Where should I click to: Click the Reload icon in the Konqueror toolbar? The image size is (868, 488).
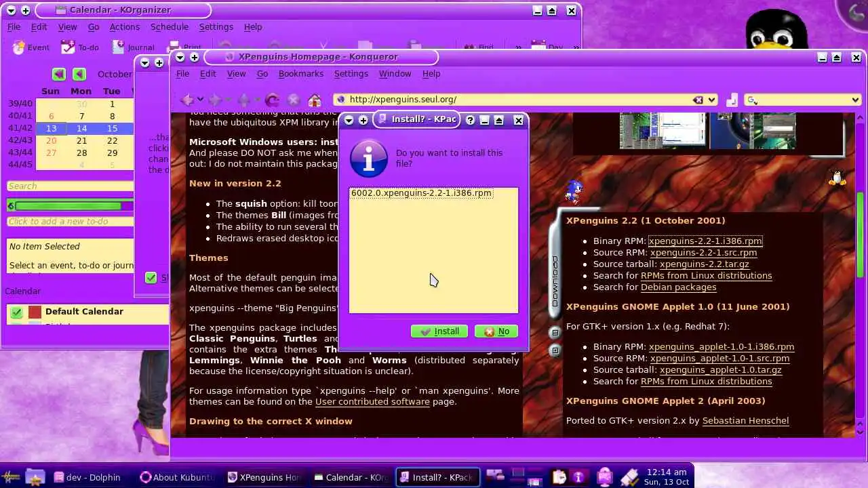(273, 100)
